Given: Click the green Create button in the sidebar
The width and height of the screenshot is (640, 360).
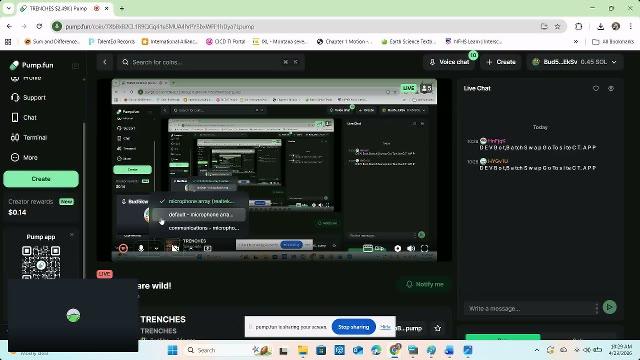Looking at the screenshot, I should point(41,179).
